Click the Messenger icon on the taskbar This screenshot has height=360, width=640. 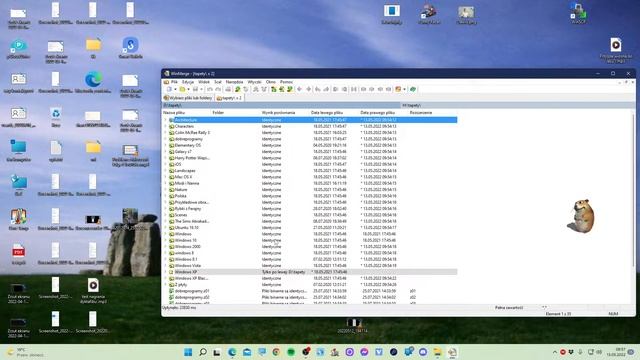[364, 352]
